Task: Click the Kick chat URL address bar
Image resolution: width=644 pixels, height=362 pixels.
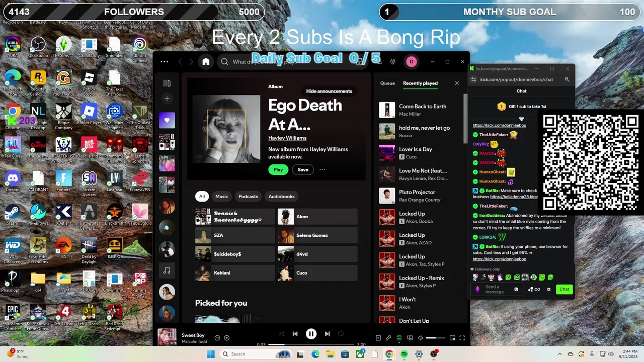Action: pyautogui.click(x=517, y=79)
